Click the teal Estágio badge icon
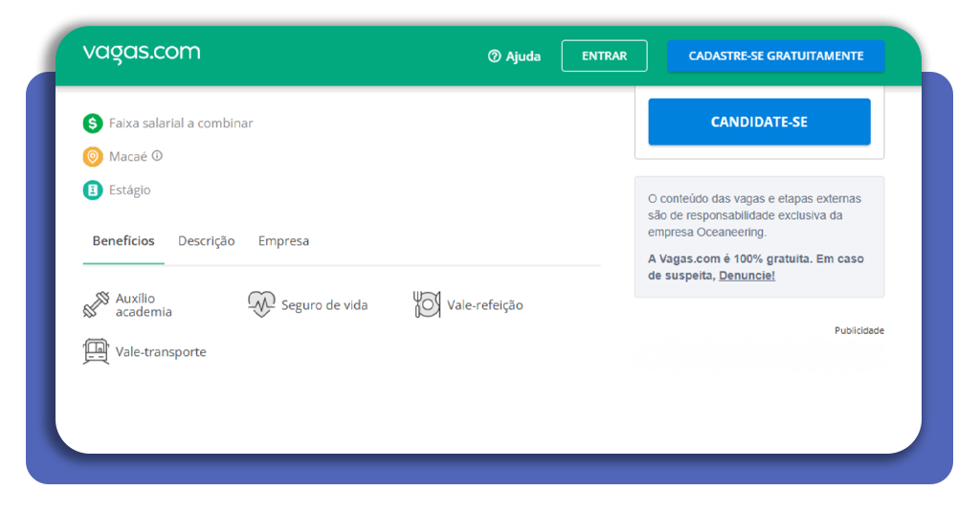This screenshot has height=513, width=980. [93, 190]
